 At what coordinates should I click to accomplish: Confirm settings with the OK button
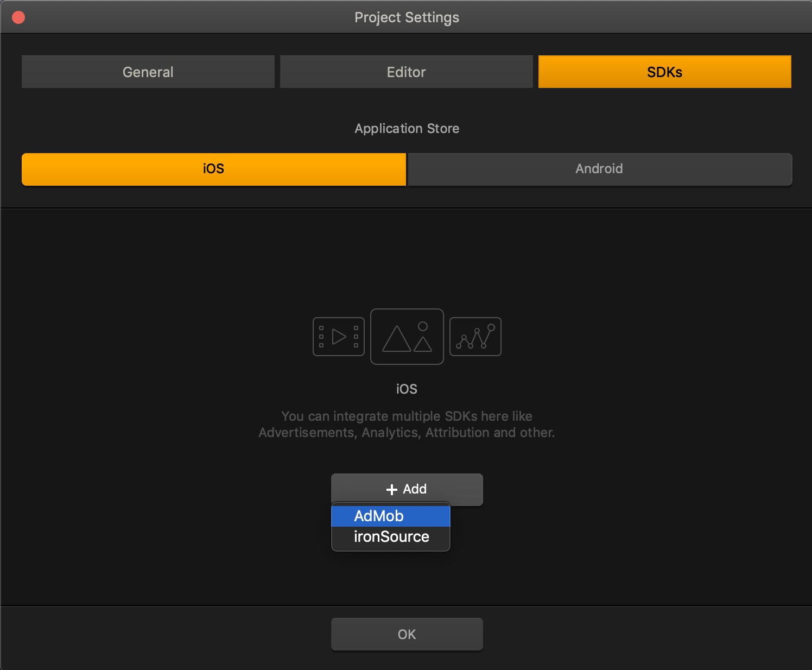(407, 634)
